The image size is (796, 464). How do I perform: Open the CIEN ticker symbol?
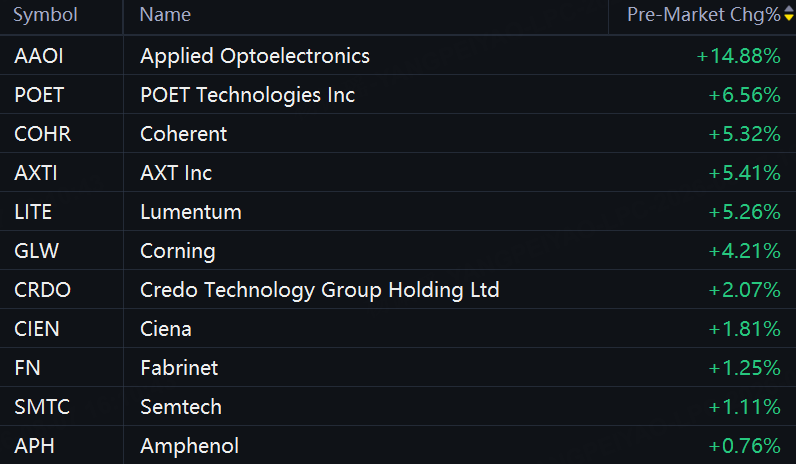coord(37,329)
